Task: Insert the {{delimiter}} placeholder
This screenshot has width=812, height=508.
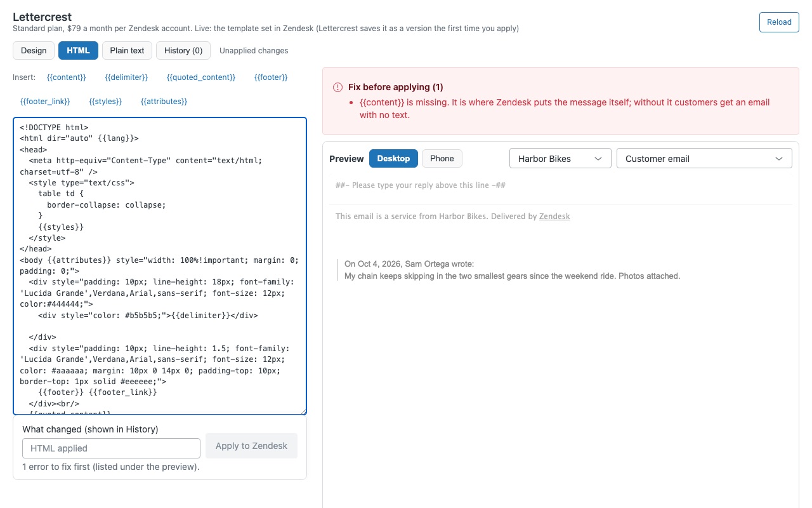Action: tap(126, 77)
